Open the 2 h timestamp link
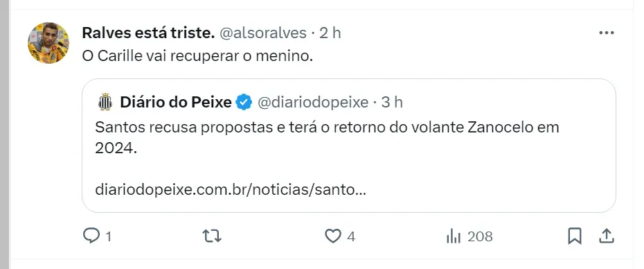The width and height of the screenshot is (644, 269). point(330,33)
